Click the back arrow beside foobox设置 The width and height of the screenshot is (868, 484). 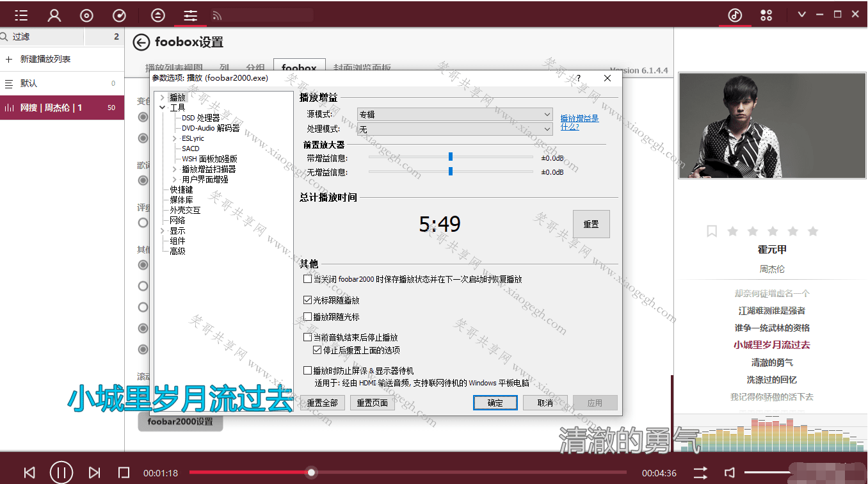tap(141, 42)
